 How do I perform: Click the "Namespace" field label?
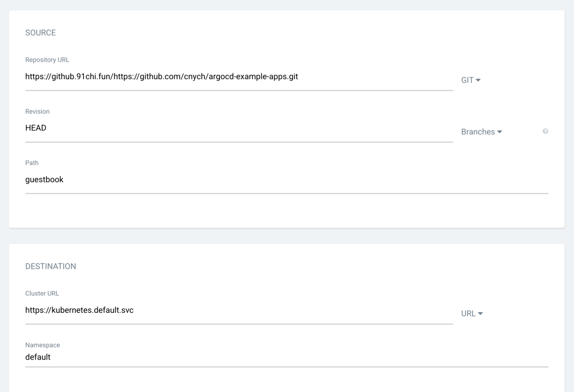[x=43, y=345]
